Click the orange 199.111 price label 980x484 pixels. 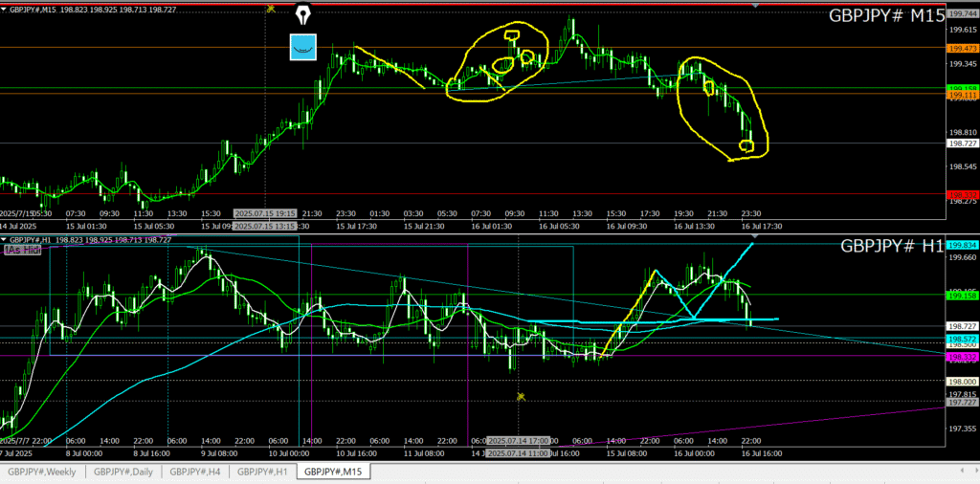pyautogui.click(x=963, y=96)
